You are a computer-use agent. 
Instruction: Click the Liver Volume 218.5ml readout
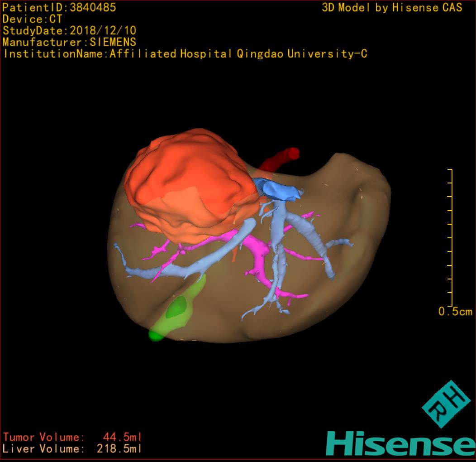pyautogui.click(x=72, y=448)
